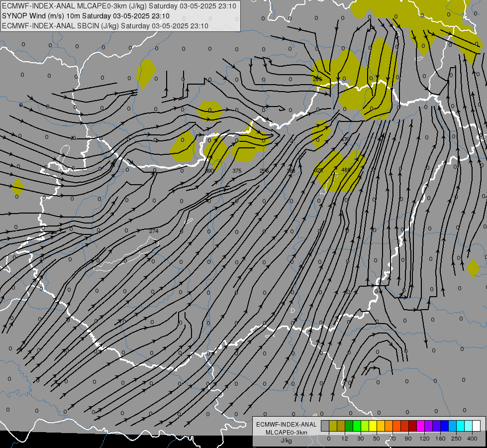Screen dimensions: 487x448
Task: Click the J/kg unit label in legend
Action: [x=287, y=441]
